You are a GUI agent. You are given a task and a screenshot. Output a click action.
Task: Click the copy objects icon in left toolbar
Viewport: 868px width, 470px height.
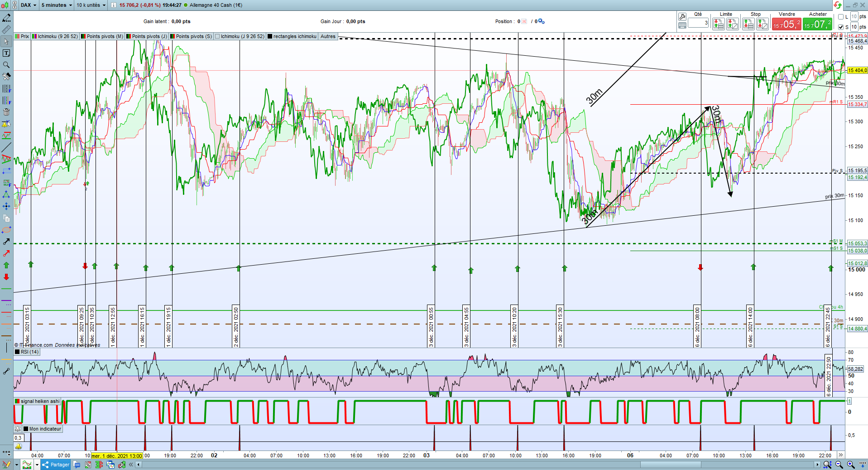(x=6, y=218)
